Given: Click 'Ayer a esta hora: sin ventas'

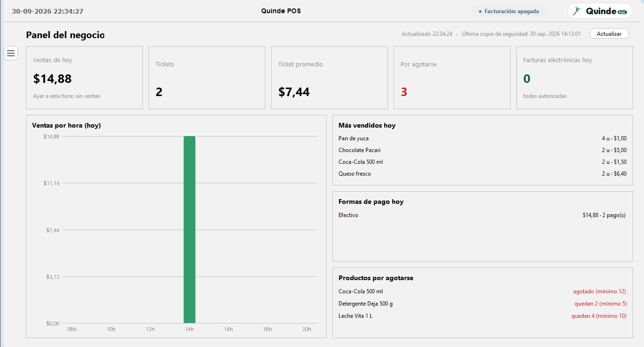Looking at the screenshot, I should [66, 96].
